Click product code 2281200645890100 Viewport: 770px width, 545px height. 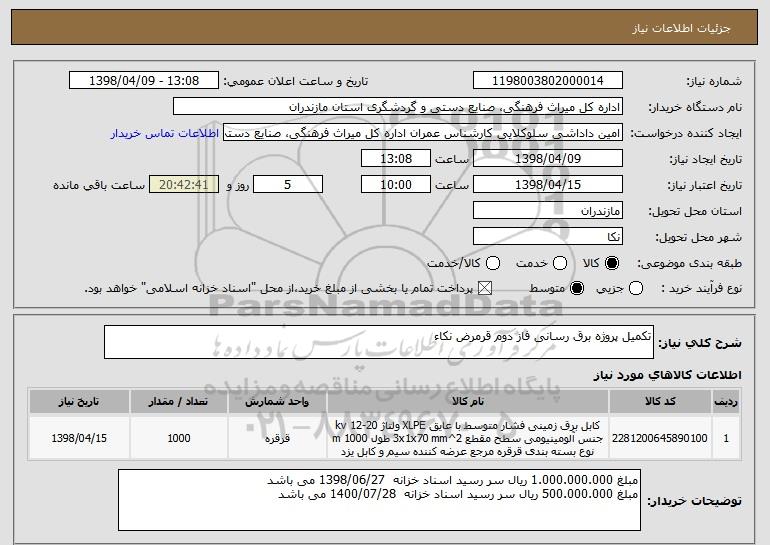pos(660,438)
